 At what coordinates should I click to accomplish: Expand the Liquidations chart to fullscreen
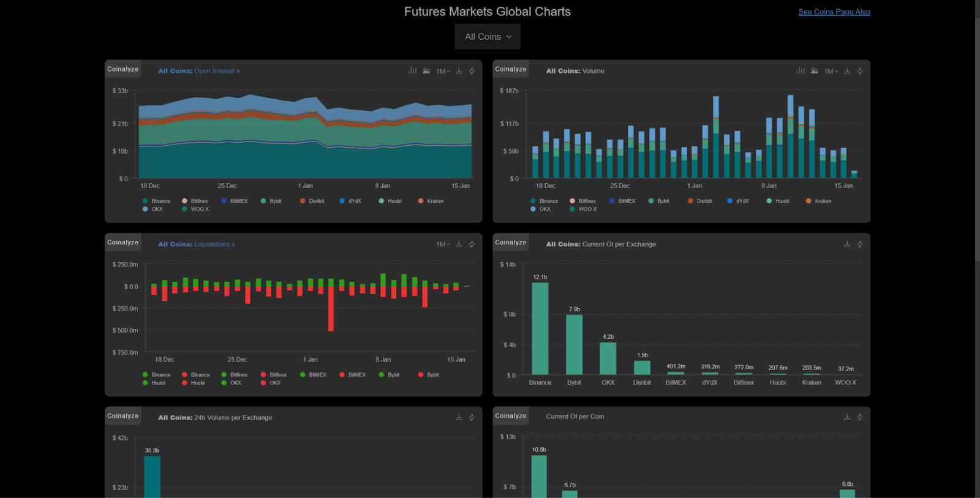tap(472, 244)
